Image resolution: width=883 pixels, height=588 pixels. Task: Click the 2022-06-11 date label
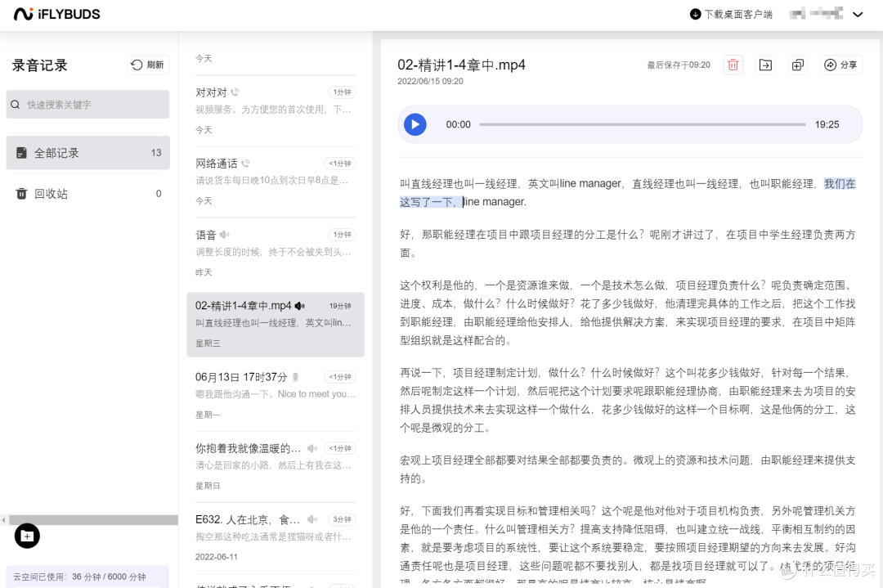[x=216, y=556]
